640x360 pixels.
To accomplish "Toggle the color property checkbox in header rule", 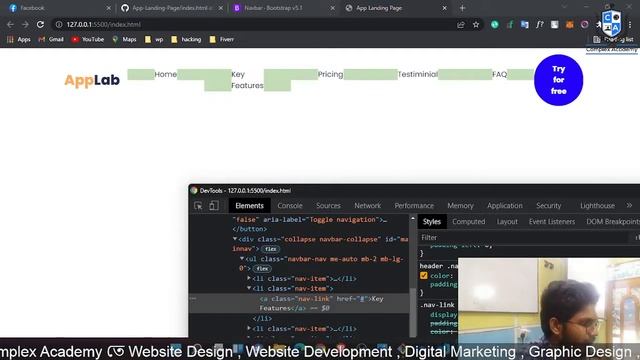I will pyautogui.click(x=424, y=276).
